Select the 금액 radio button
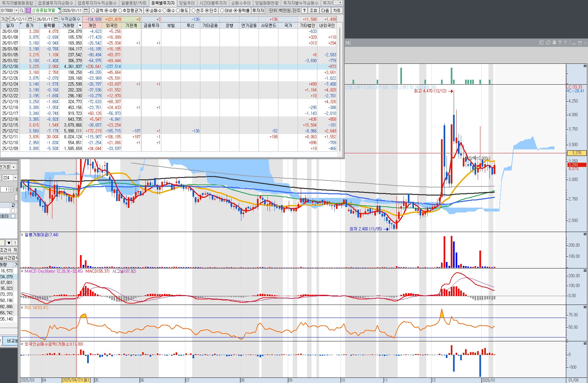588x383 pixels. tap(93, 10)
